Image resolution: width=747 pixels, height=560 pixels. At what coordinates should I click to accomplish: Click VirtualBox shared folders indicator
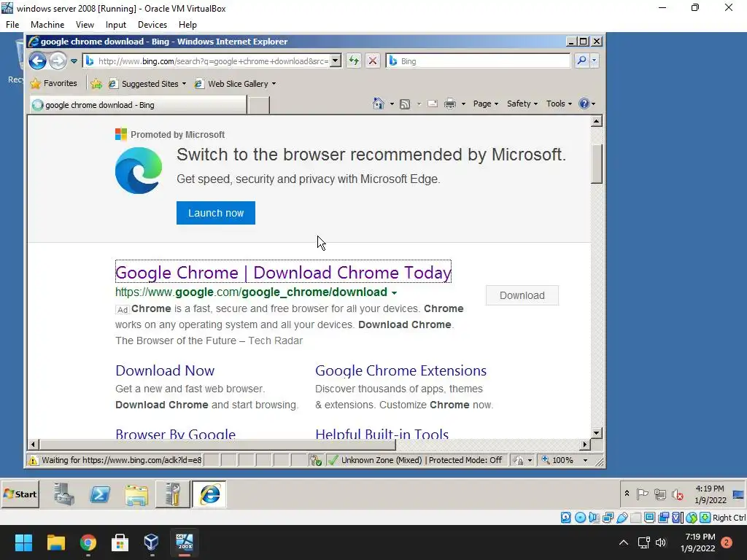(635, 518)
